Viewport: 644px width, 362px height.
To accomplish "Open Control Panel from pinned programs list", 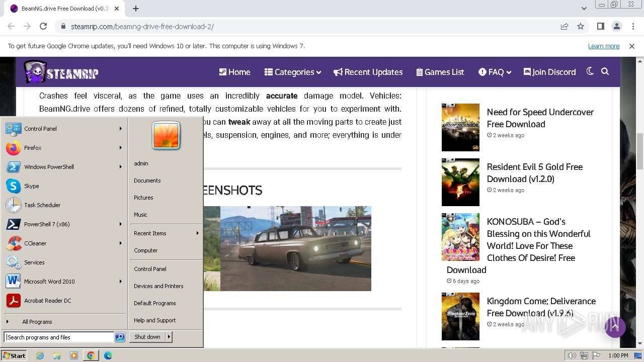I will tap(64, 129).
